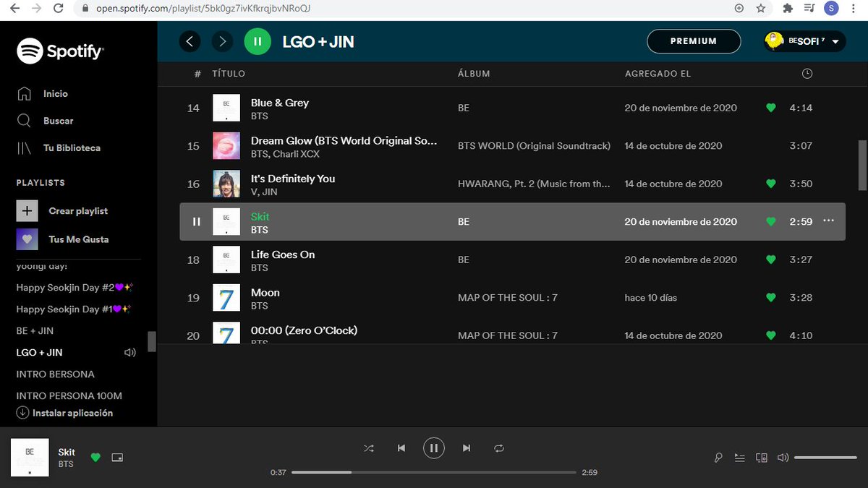Toggle repeat mode
Screen dimensions: 868x488
coord(499,448)
